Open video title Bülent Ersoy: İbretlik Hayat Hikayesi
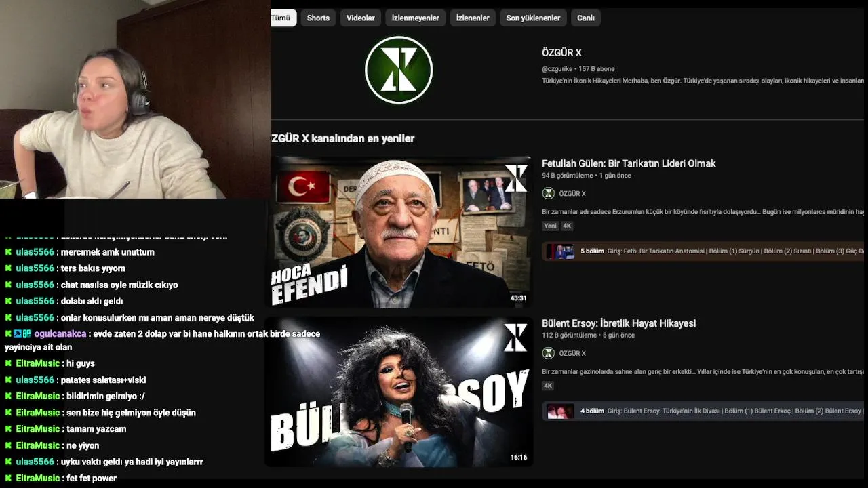Viewport: 868px width, 488px height. 618,323
